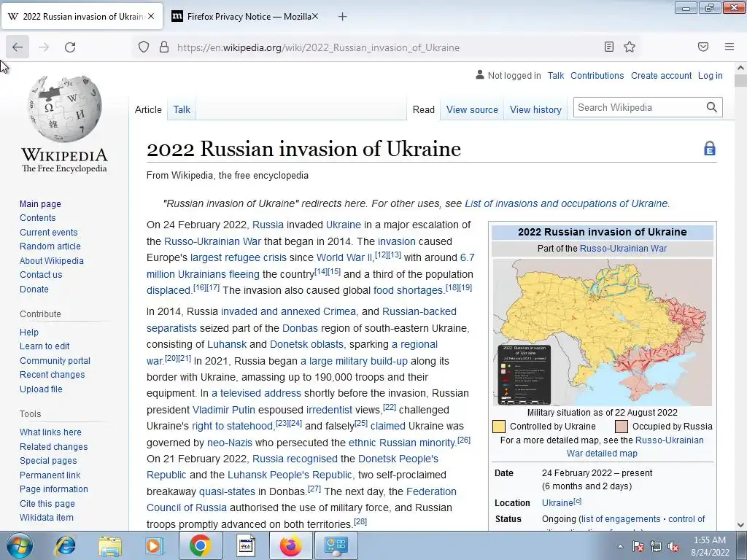Image resolution: width=747 pixels, height=560 pixels.
Task: Switch to the Firefox Privacy Notice tab
Action: click(245, 16)
